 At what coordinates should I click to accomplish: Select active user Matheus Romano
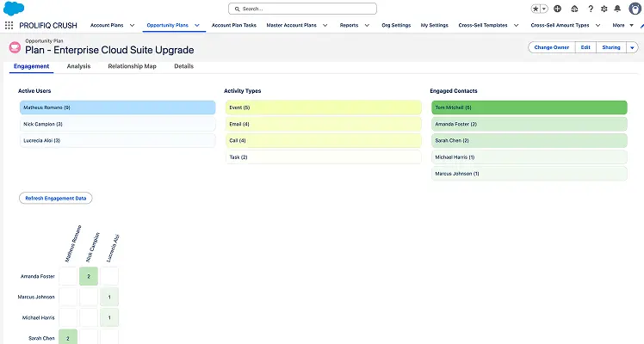117,107
